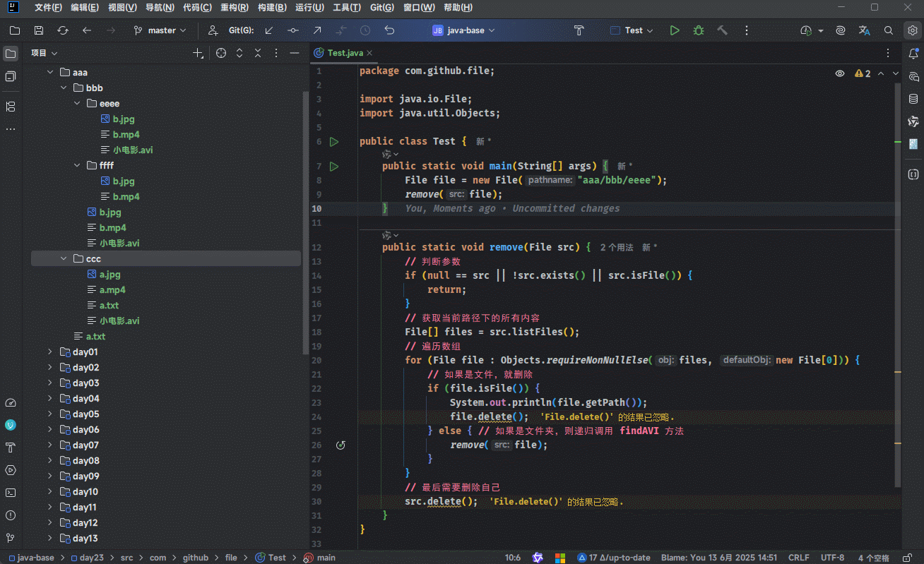
Task: Click the Build hammer icon
Action: click(722, 30)
